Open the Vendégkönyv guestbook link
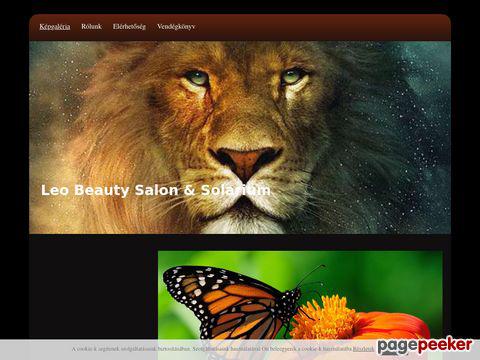Viewport: 480px width, 360px height. pyautogui.click(x=176, y=27)
